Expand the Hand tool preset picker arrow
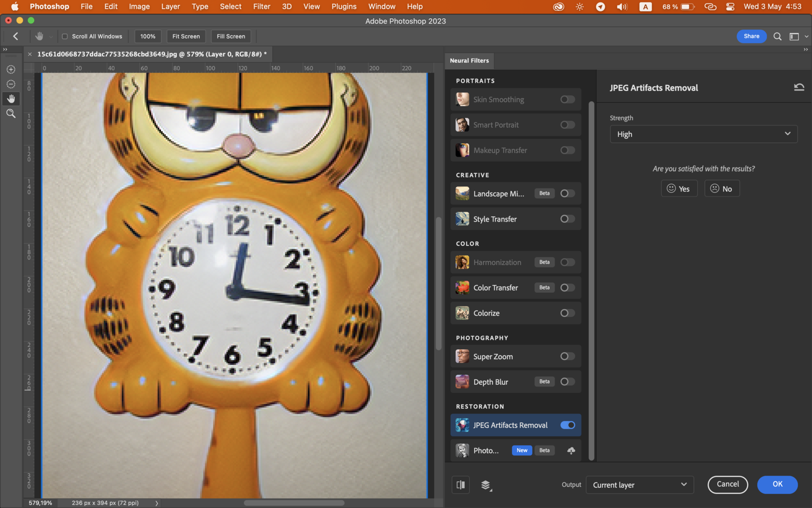The width and height of the screenshot is (812, 508). [x=50, y=37]
